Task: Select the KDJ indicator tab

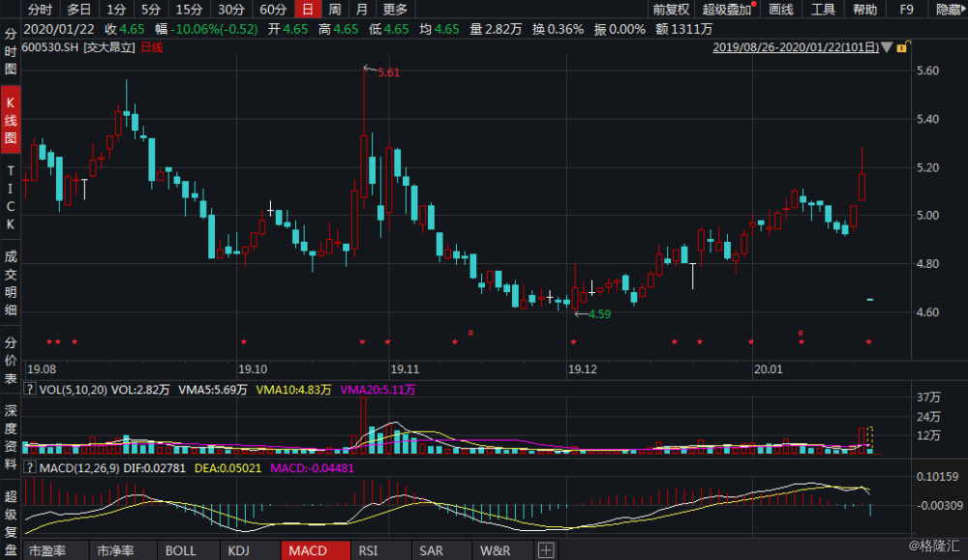Action: pos(239,550)
